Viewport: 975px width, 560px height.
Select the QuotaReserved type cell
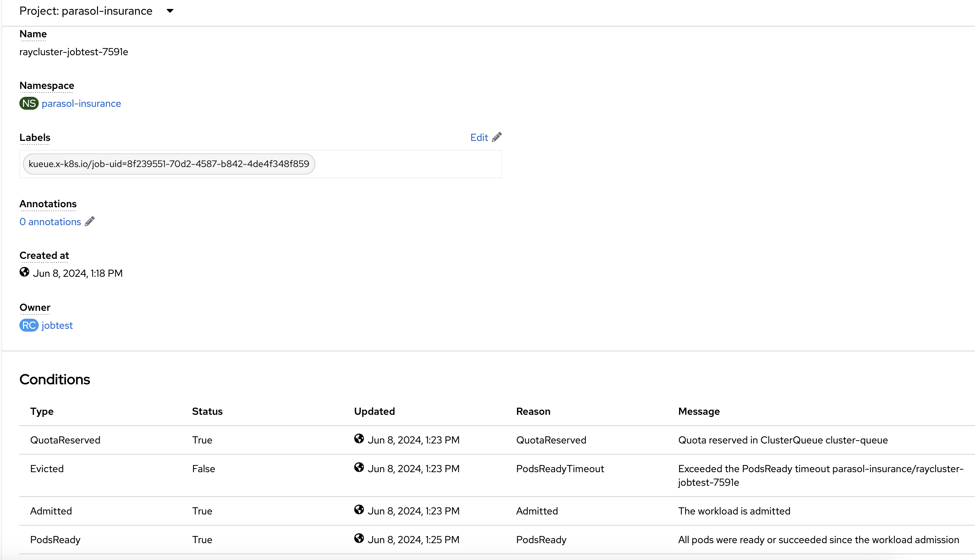(65, 440)
